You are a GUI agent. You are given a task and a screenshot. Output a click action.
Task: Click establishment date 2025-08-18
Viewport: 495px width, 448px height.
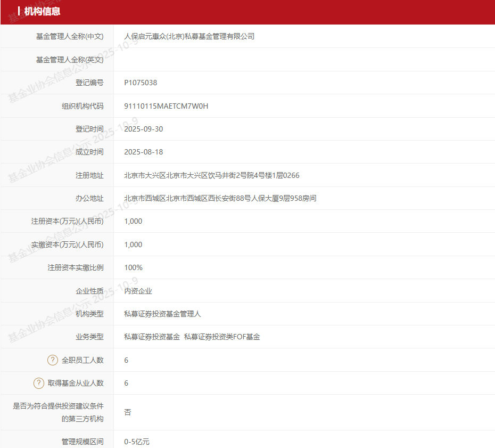coord(144,152)
